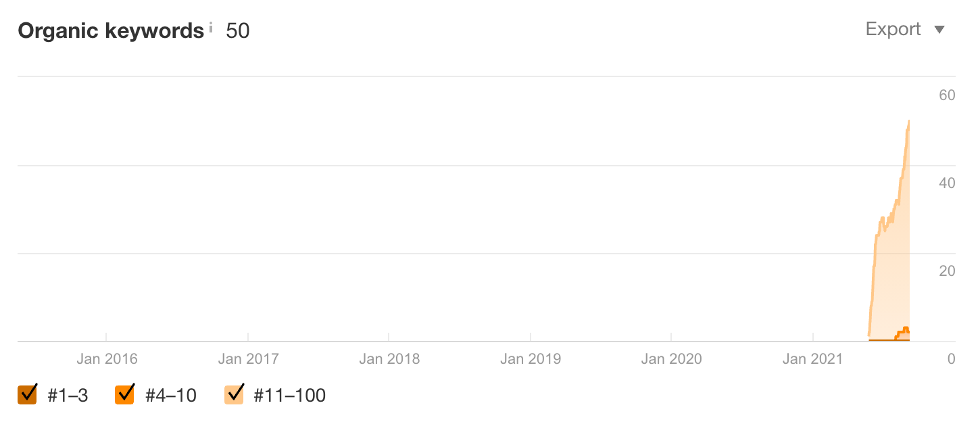Click the info icon beside Organic keywords
980x422 pixels.
pyautogui.click(x=211, y=28)
